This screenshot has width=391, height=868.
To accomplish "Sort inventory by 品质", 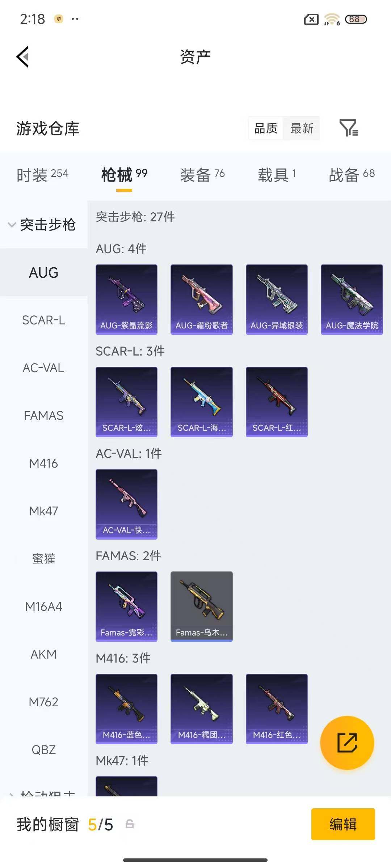I will pos(266,128).
